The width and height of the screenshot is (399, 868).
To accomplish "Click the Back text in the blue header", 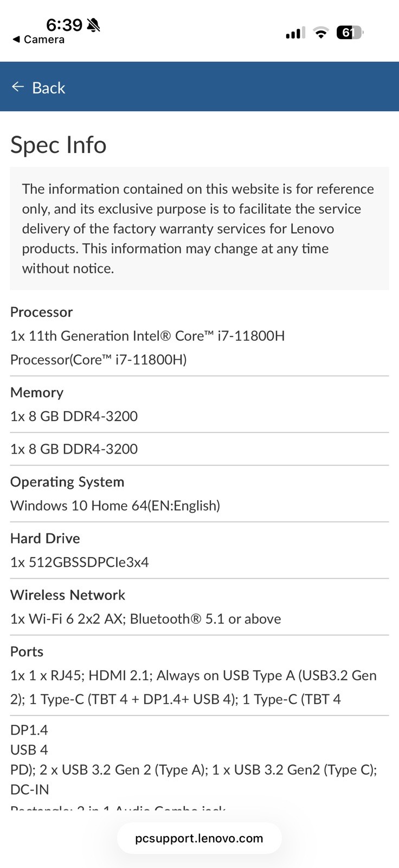I will pos(48,87).
